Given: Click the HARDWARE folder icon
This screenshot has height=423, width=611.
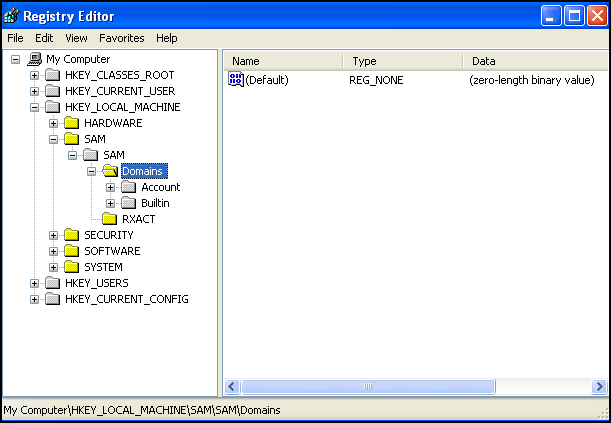Looking at the screenshot, I should point(72,123).
